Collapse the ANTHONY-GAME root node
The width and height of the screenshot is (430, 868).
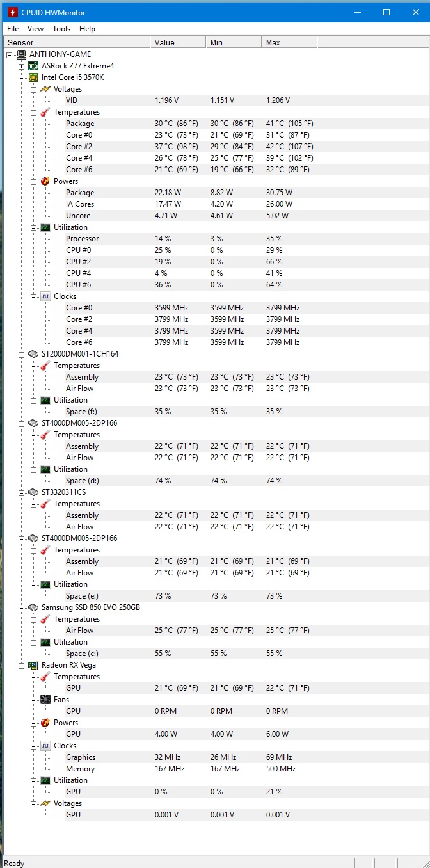[10, 54]
